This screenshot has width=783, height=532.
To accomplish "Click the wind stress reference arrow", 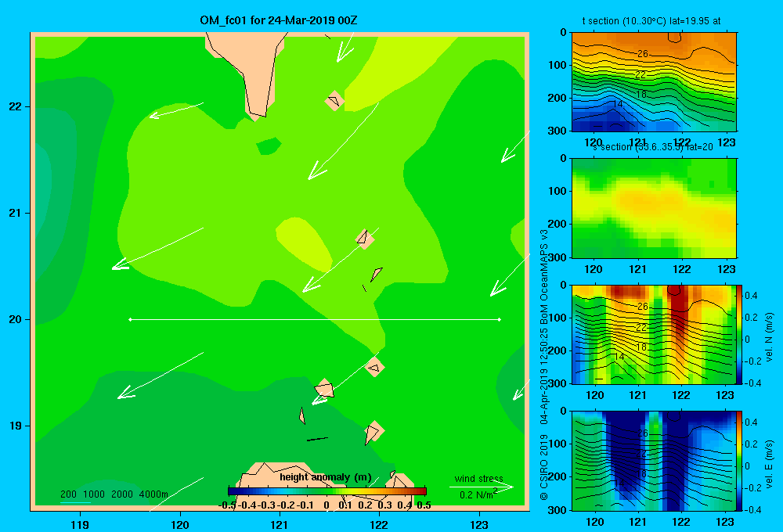I will coord(481,487).
